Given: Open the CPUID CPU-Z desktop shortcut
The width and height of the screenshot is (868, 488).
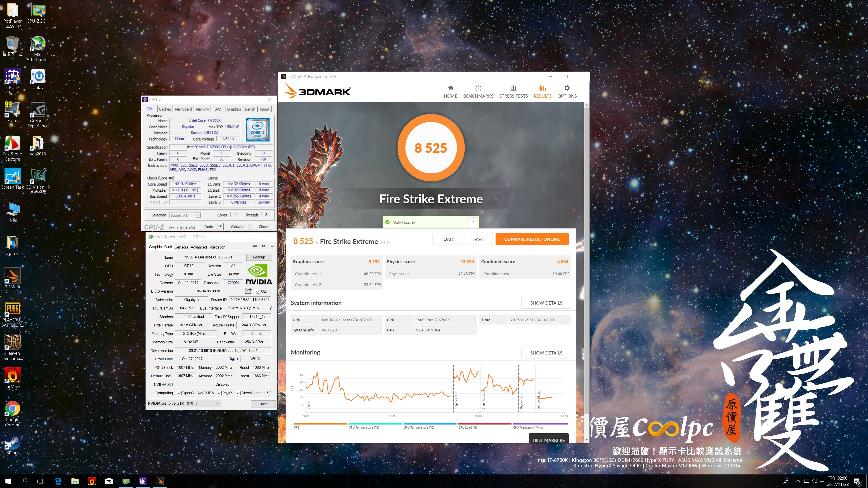Looking at the screenshot, I should [12, 82].
